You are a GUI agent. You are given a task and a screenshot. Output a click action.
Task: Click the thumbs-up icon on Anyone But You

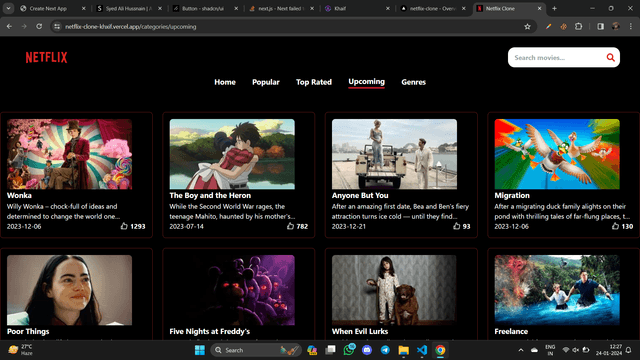pos(456,226)
